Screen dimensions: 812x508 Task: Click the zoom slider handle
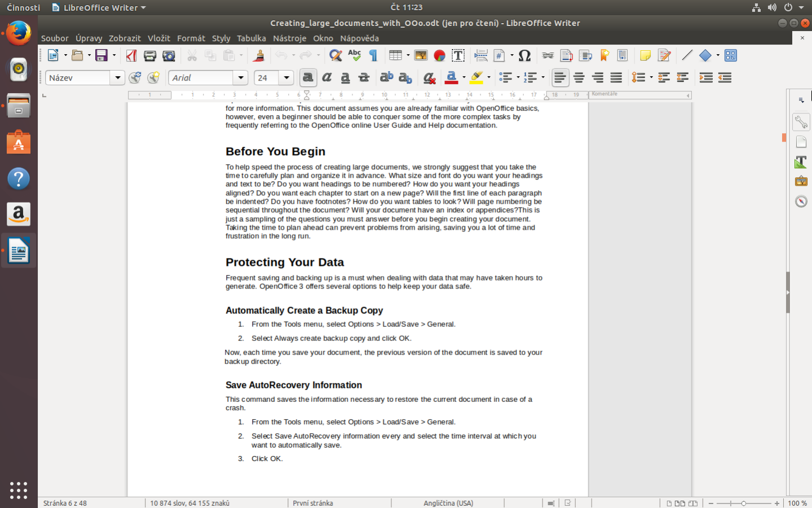pyautogui.click(x=744, y=503)
